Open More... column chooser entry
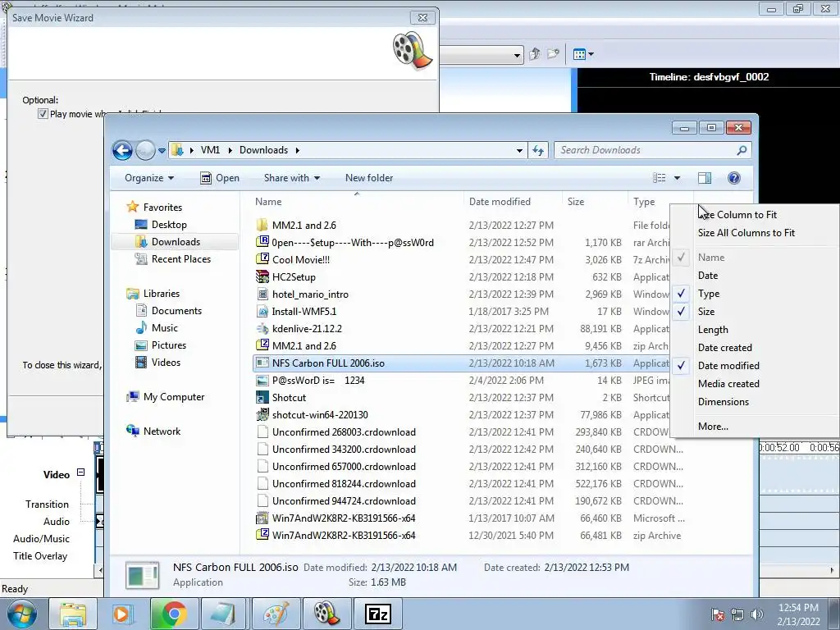Viewport: 840px width, 630px height. pos(753,427)
